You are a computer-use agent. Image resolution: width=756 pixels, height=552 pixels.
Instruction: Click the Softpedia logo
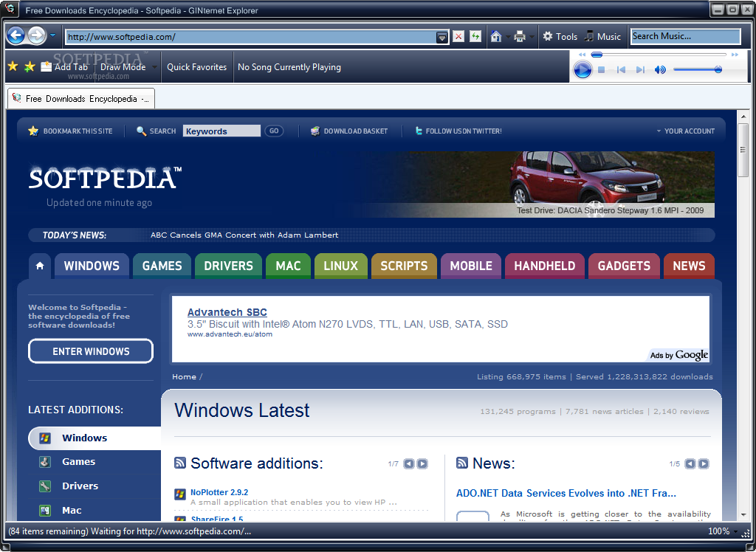tap(105, 179)
